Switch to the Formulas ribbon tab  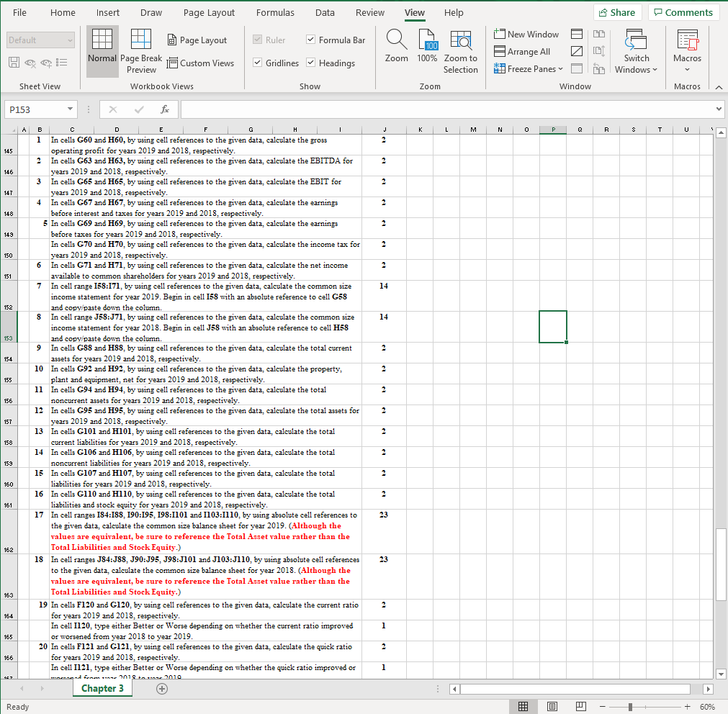point(275,12)
